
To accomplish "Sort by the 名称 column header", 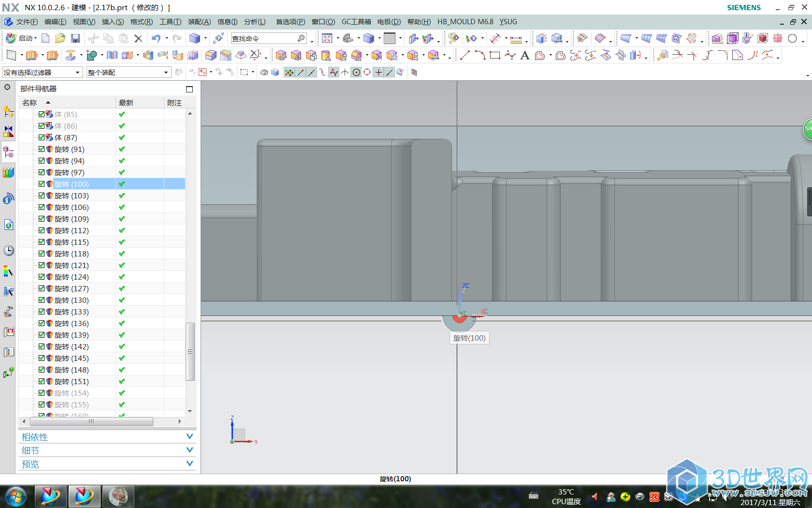I will (67, 103).
